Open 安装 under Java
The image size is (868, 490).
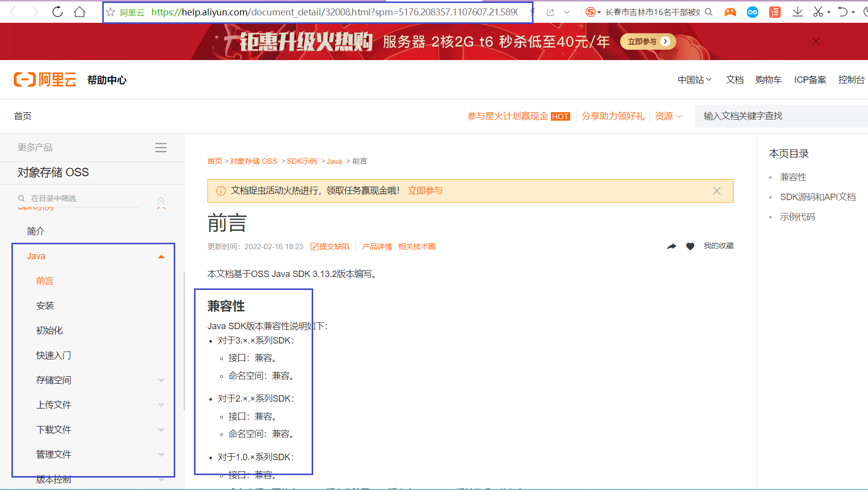click(x=45, y=306)
